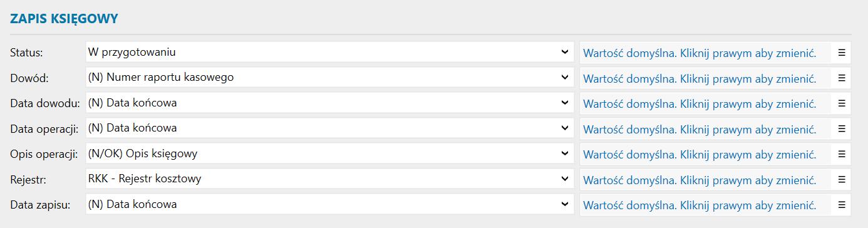Screen dimensions: 868x228
Task: Open the hamburger menu in the Dowód row
Action: point(841,78)
